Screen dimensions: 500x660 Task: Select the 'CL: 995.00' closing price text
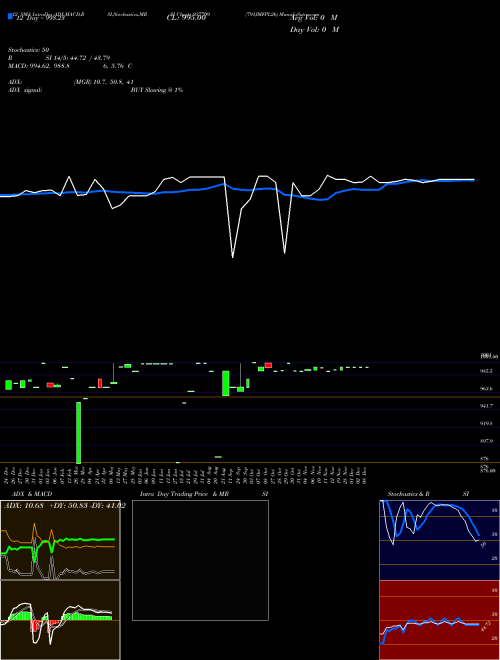point(186,18)
